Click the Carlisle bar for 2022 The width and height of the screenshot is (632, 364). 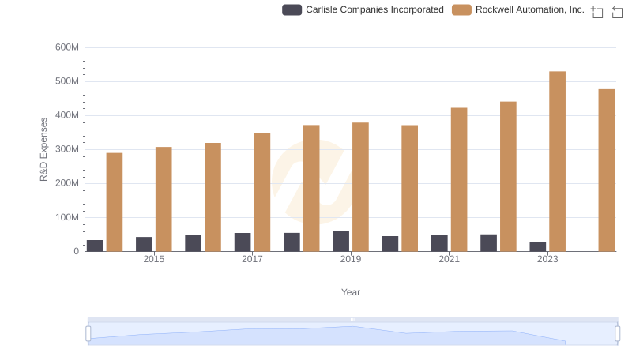[x=488, y=243]
